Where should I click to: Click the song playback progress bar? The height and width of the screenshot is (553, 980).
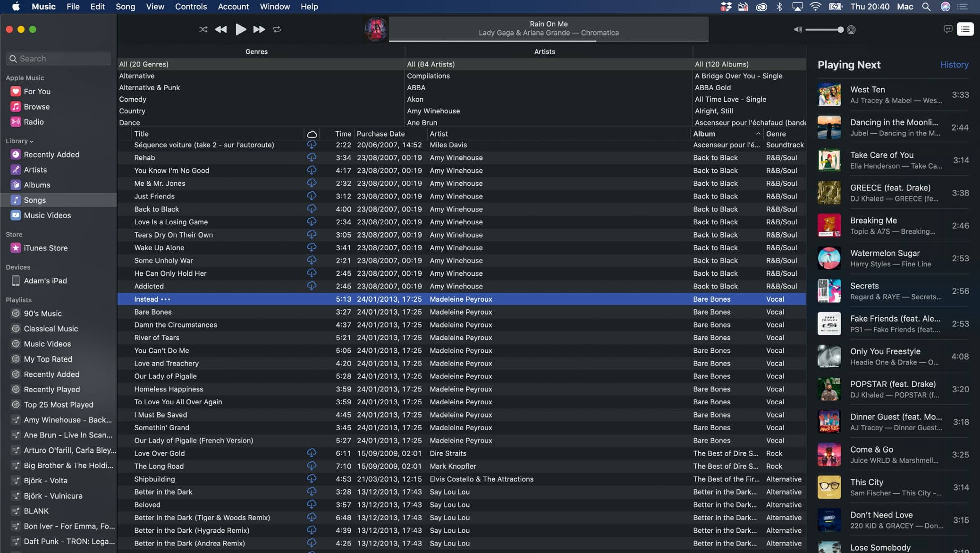(549, 41)
